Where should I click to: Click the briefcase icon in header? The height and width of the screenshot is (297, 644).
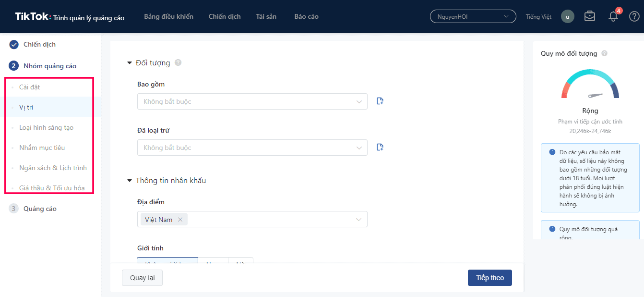(589, 16)
